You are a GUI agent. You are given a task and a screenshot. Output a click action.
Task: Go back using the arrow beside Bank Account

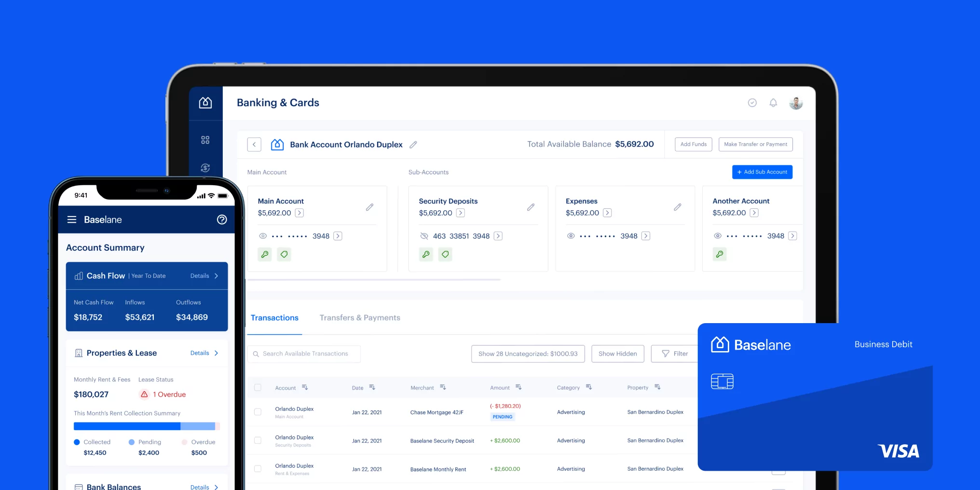254,144
